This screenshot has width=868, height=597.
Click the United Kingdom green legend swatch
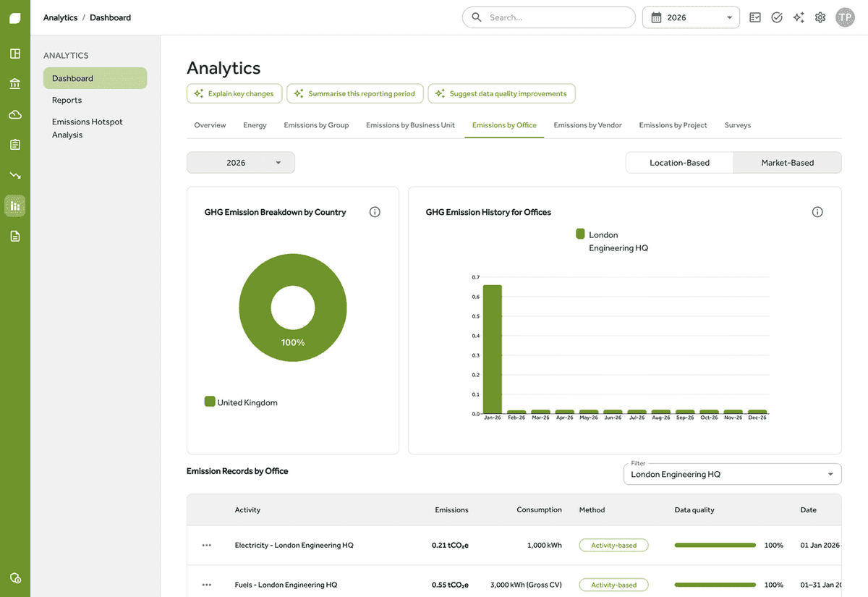coord(210,402)
